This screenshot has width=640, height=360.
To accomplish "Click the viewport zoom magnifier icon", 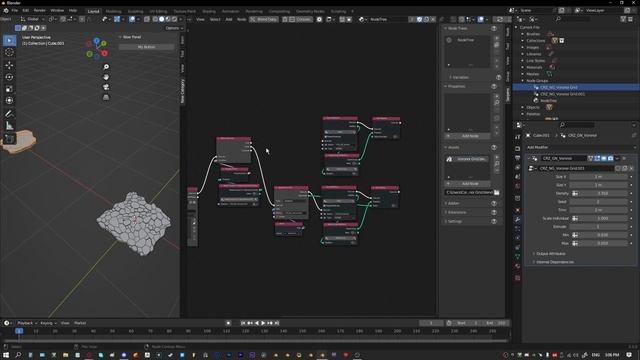I will [106, 67].
